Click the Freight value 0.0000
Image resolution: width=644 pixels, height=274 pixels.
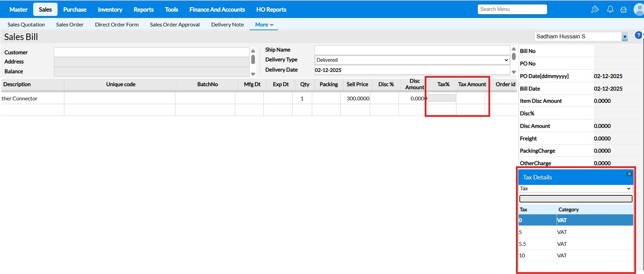(x=602, y=138)
